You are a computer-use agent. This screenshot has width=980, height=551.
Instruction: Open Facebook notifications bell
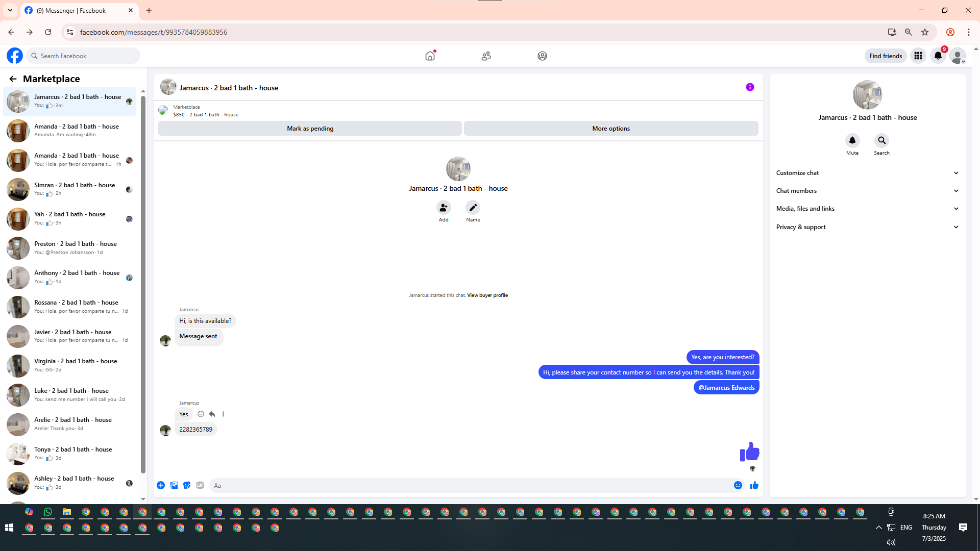click(x=938, y=56)
